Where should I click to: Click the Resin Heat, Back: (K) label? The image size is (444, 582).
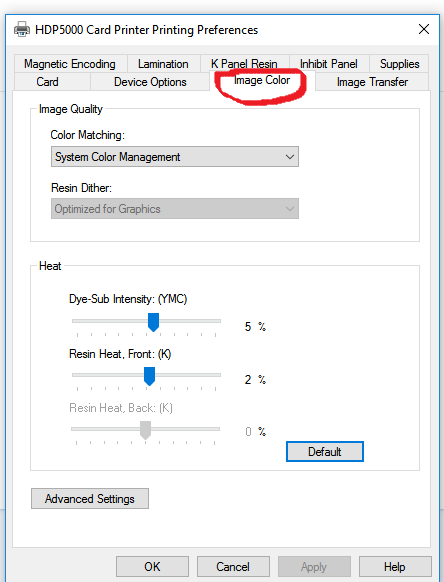click(121, 408)
